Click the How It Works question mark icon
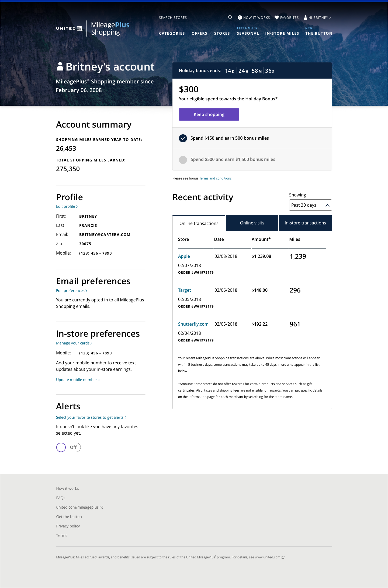388x588 pixels. 240,17
